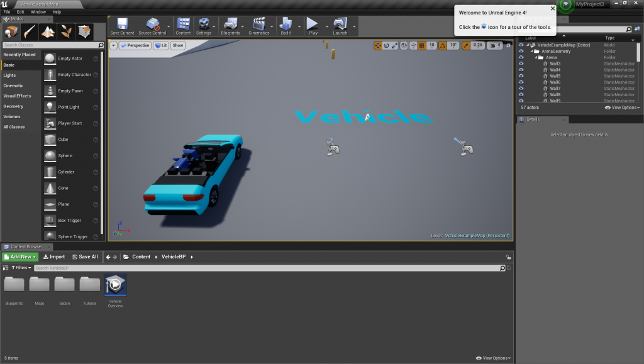644x364 pixels.
Task: Open Source Control from the toolbar
Action: 152,26
